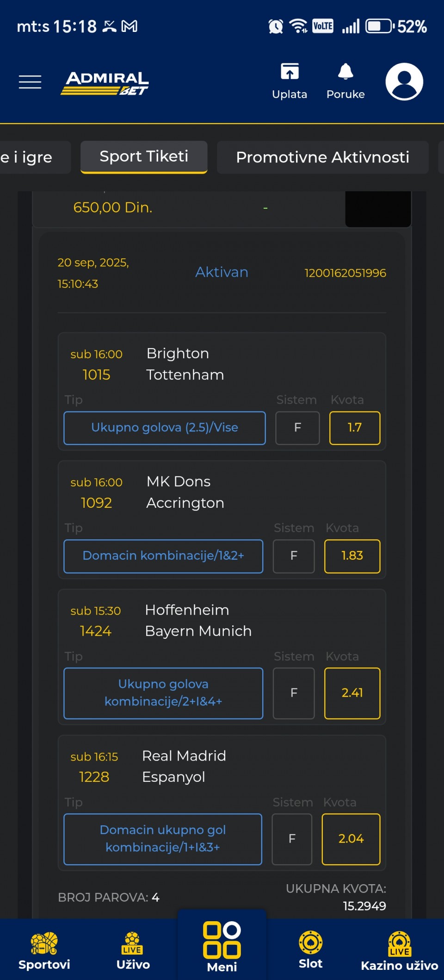Tap the Hoffenheim vs Bayern Munich match

pos(198,621)
